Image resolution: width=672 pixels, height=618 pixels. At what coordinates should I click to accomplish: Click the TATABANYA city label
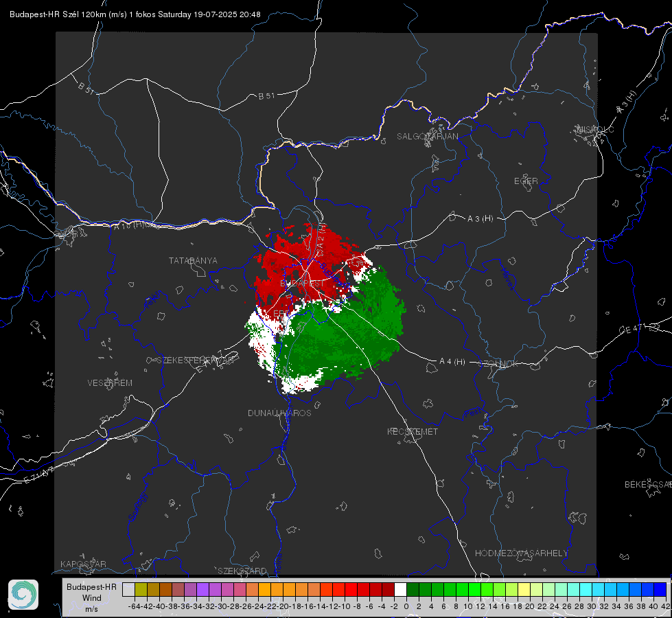(x=193, y=261)
